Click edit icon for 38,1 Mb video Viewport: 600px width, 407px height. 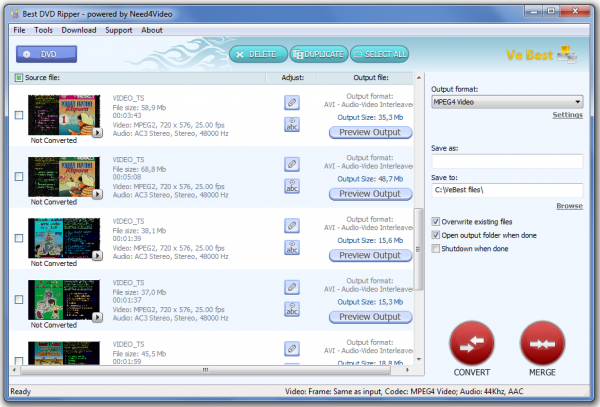click(292, 225)
